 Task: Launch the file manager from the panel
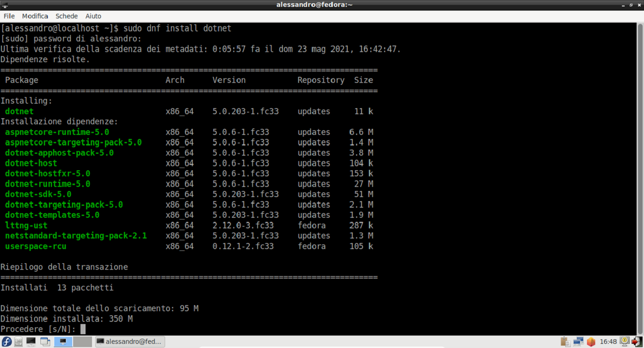tap(18, 342)
